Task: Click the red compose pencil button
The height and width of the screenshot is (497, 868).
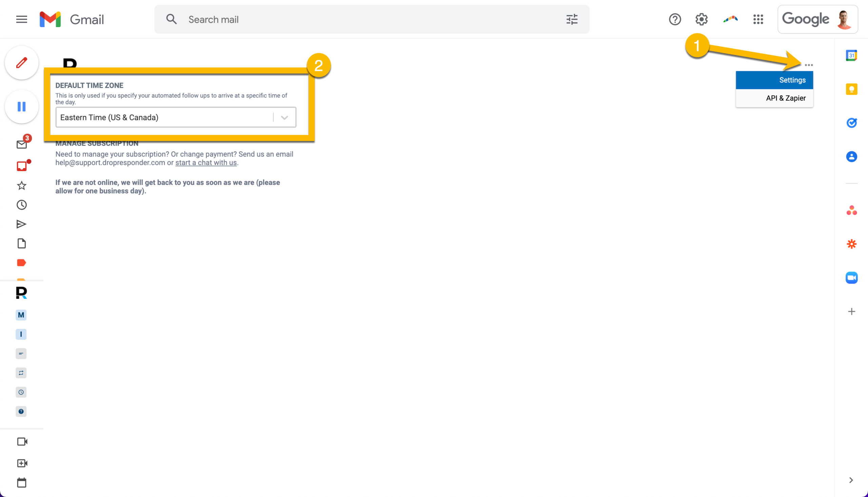Action: point(21,63)
